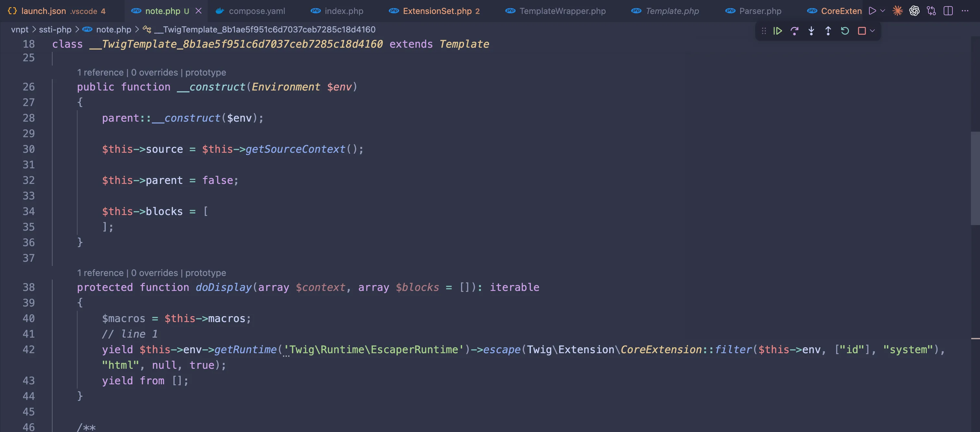
Task: Step over in the debug toolbar
Action: [794, 31]
